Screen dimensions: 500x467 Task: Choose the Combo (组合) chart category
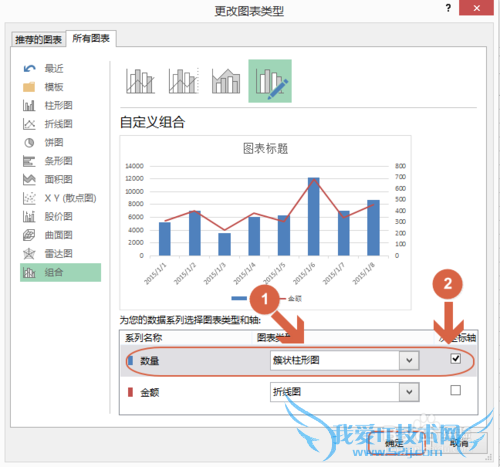pos(60,272)
